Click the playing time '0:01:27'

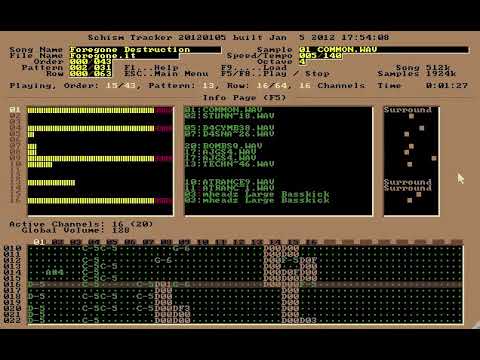pos(447,86)
